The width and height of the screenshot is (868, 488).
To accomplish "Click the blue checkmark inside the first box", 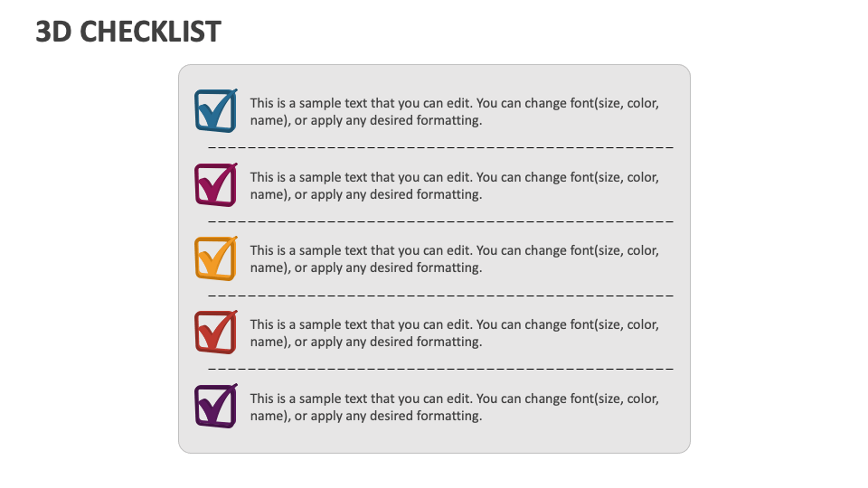I will tap(216, 109).
